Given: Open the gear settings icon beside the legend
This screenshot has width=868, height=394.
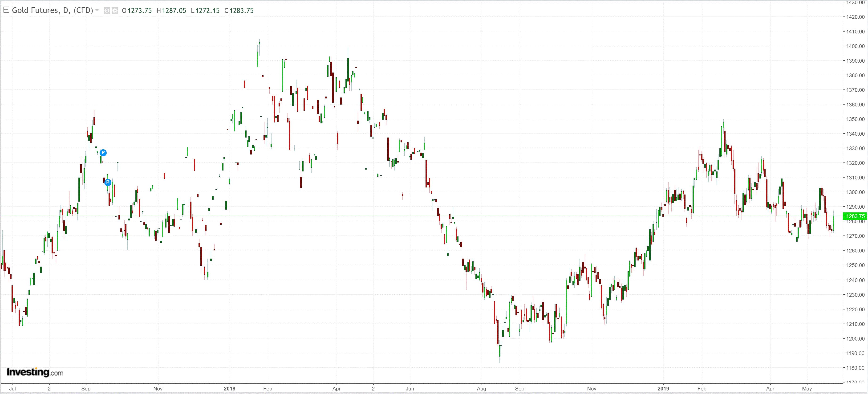Looking at the screenshot, I should coord(115,11).
